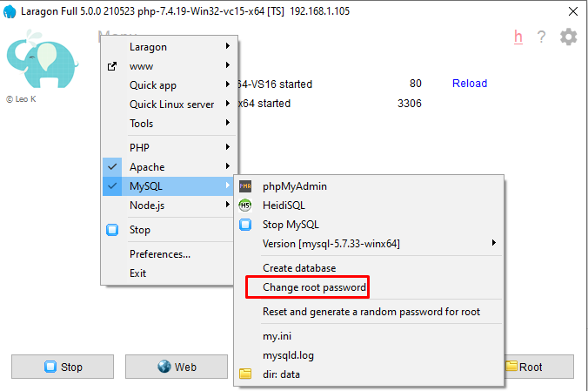
Task: Click the pink h icon
Action: pyautogui.click(x=518, y=37)
